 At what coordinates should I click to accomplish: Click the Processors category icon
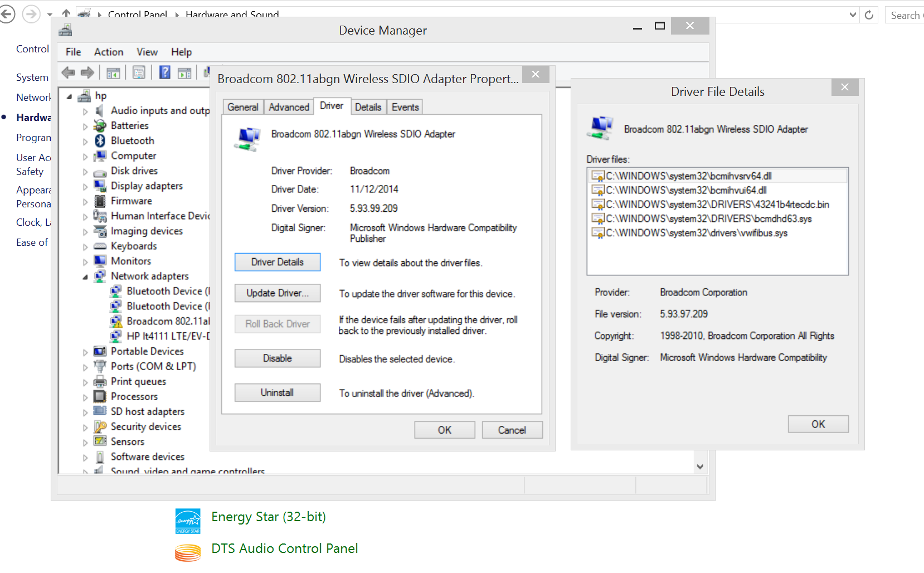tap(100, 396)
